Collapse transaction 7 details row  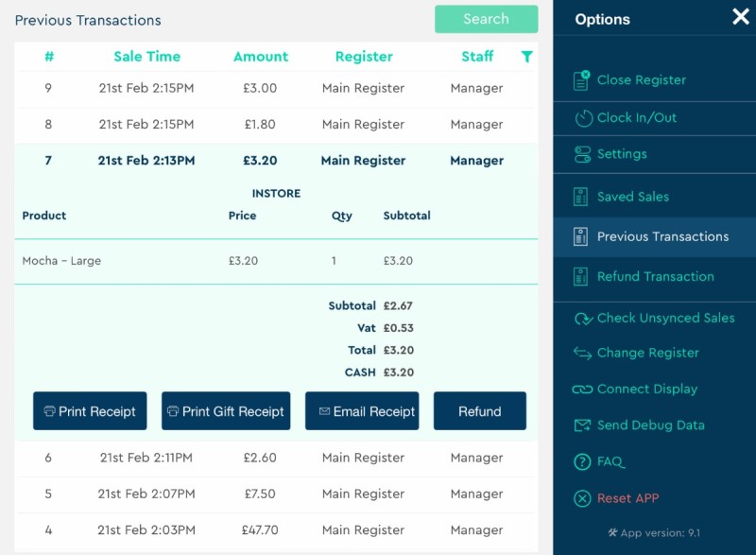276,161
